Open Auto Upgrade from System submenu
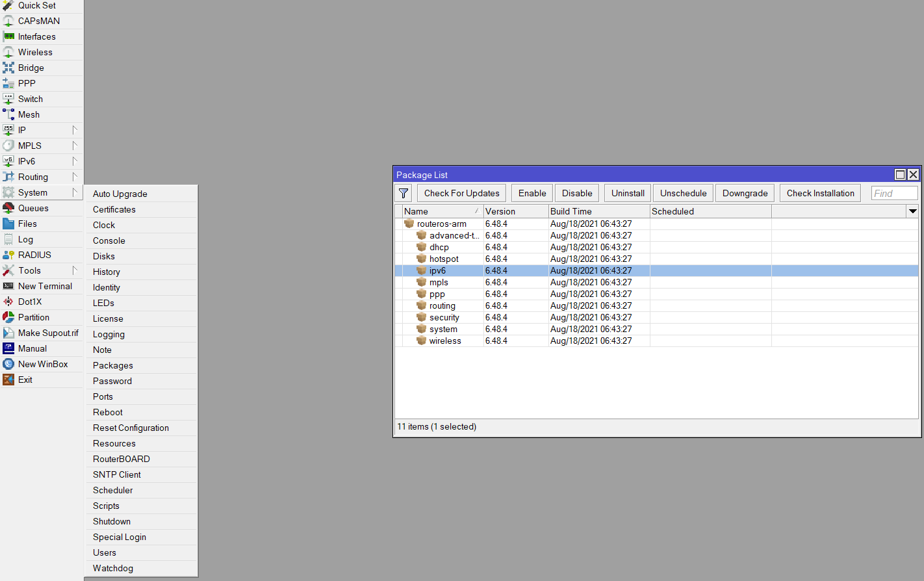Viewport: 924px width, 581px height. coord(141,194)
